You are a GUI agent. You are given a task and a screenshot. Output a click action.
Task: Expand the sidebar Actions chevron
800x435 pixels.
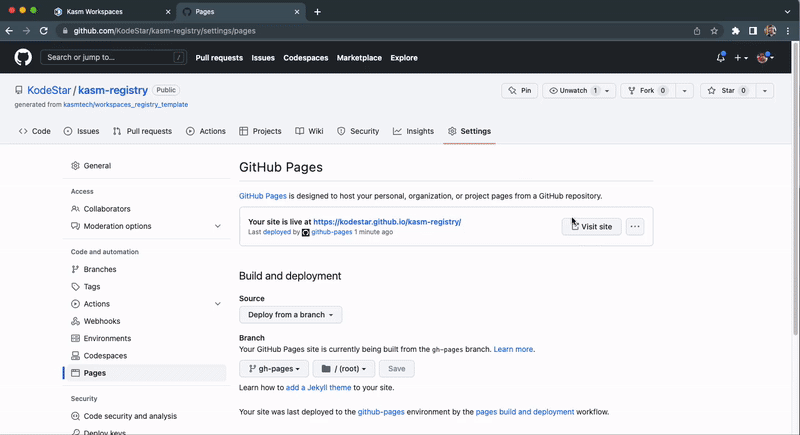point(217,303)
